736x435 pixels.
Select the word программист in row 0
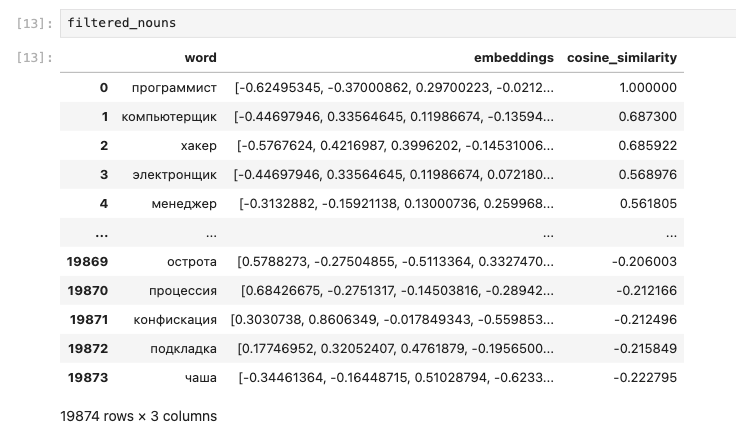(174, 88)
